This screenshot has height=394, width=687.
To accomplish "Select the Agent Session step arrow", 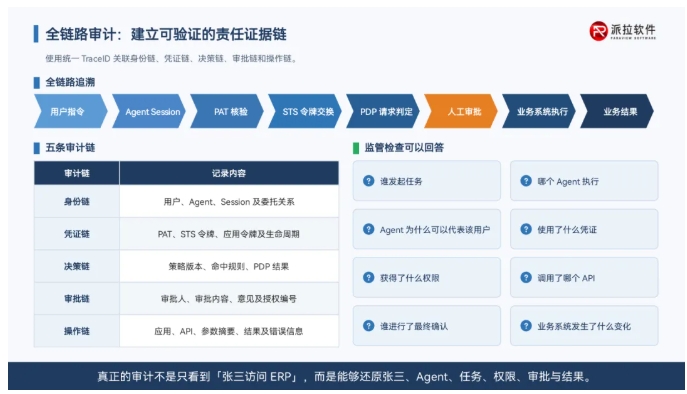I will click(x=149, y=111).
